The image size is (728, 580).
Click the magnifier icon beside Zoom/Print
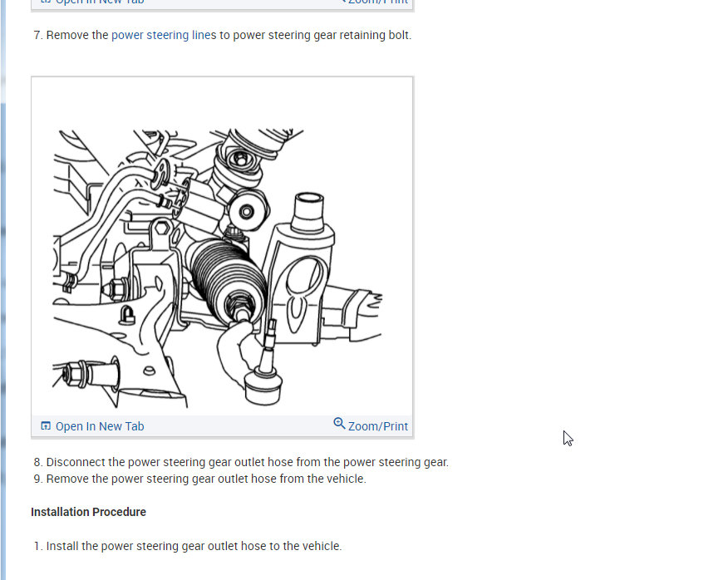[x=339, y=424]
